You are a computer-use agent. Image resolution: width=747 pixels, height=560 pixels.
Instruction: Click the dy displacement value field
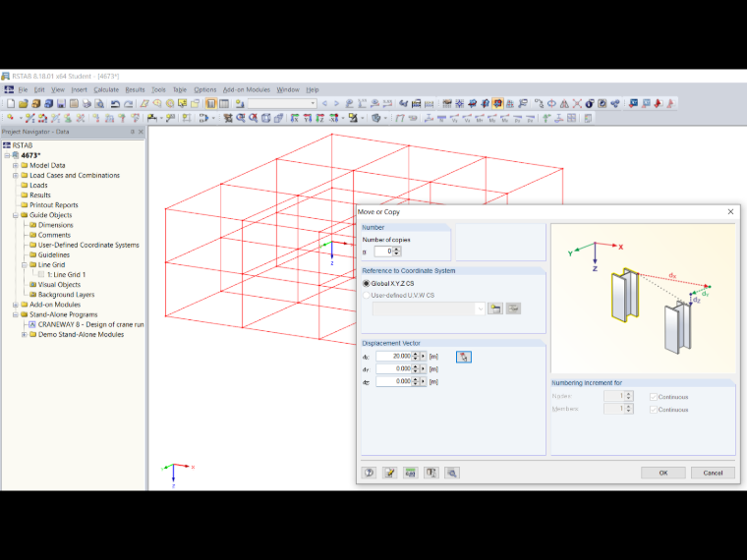[393, 369]
